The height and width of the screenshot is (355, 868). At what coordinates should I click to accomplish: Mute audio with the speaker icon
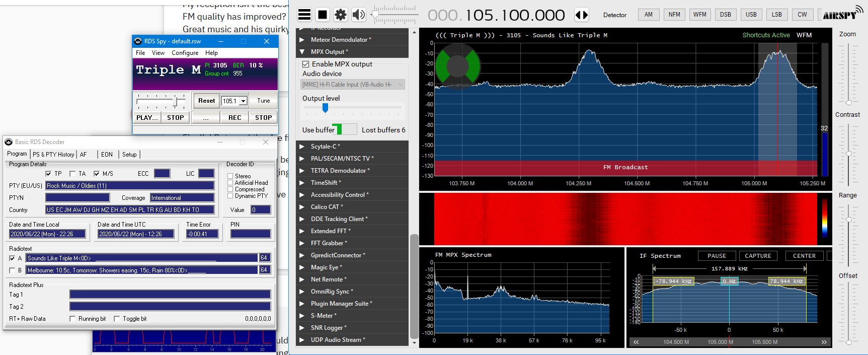pos(358,15)
